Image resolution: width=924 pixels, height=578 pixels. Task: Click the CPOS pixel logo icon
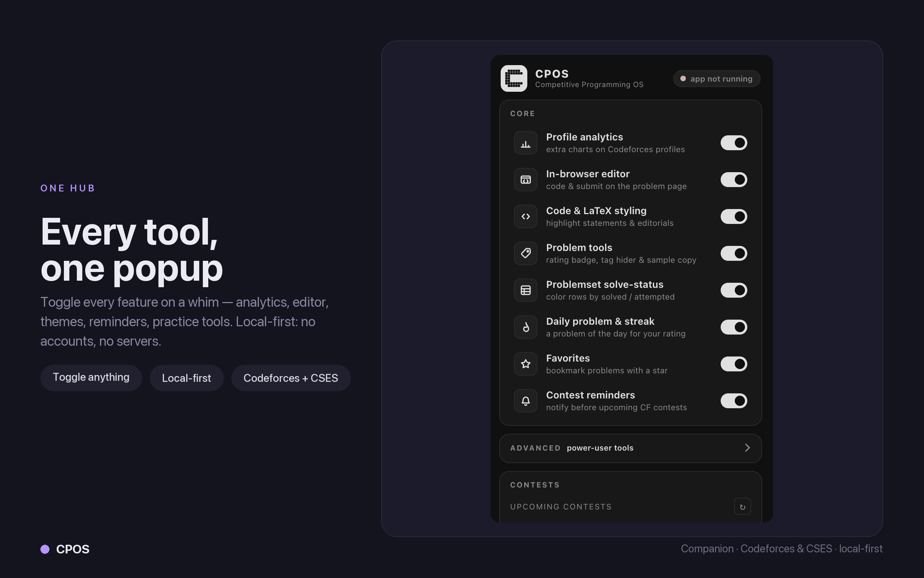(x=514, y=78)
